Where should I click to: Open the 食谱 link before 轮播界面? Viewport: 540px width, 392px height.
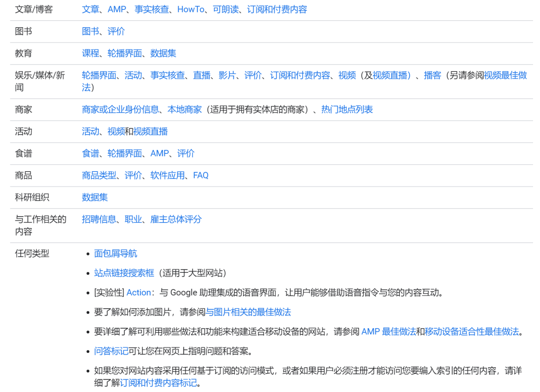coord(91,153)
